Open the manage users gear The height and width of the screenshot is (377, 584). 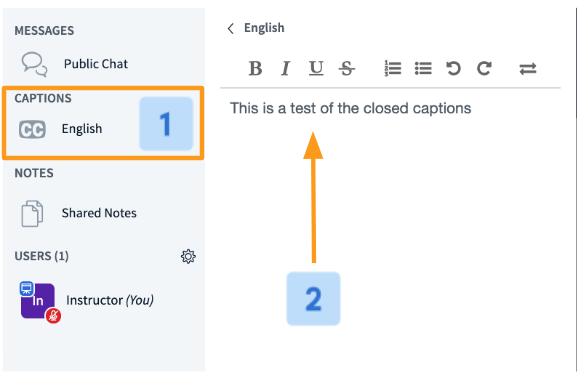click(x=188, y=256)
